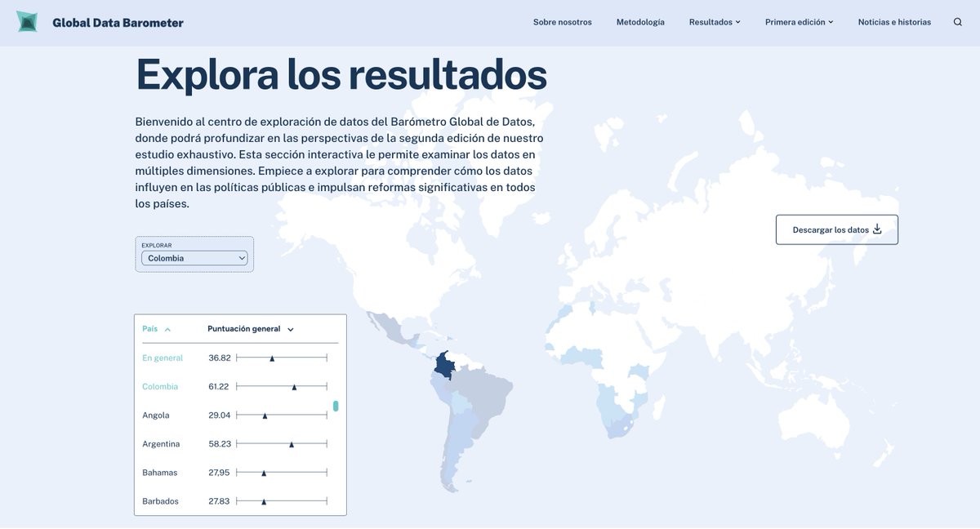
Task: Select Noticias e historias in the navigation
Action: point(893,22)
